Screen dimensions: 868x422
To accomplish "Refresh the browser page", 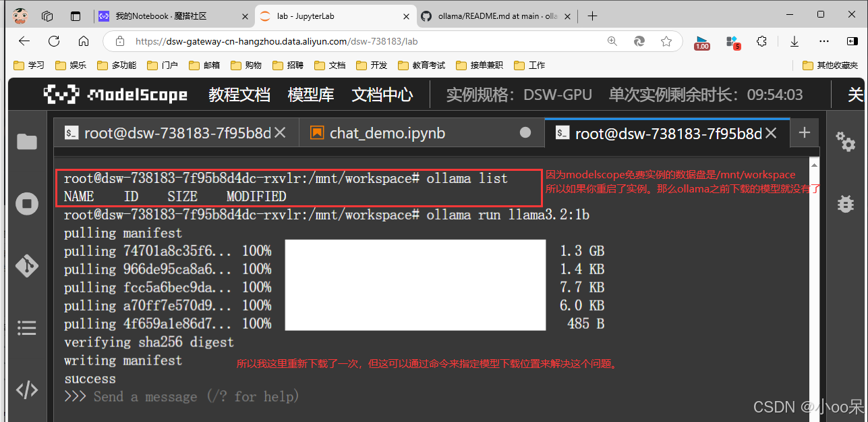I will point(54,41).
